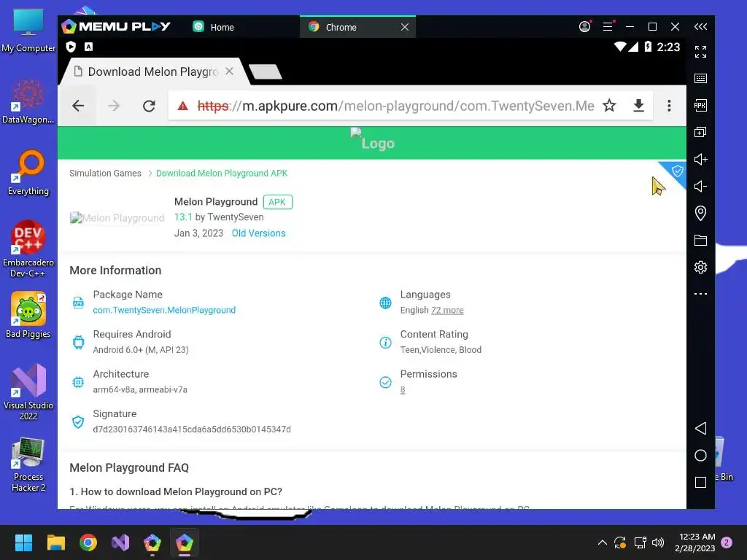
Task: Open the multi-instance manager icon in sidebar
Action: pos(700,133)
